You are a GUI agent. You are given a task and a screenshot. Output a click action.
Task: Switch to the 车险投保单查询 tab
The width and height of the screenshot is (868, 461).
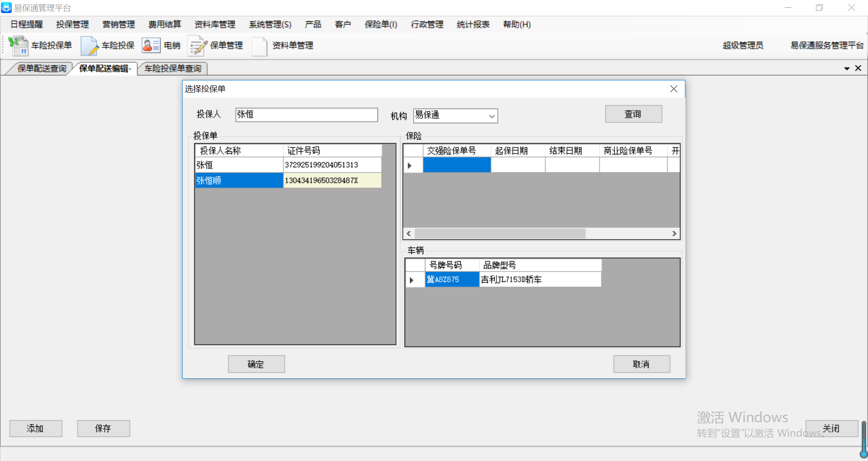click(173, 69)
